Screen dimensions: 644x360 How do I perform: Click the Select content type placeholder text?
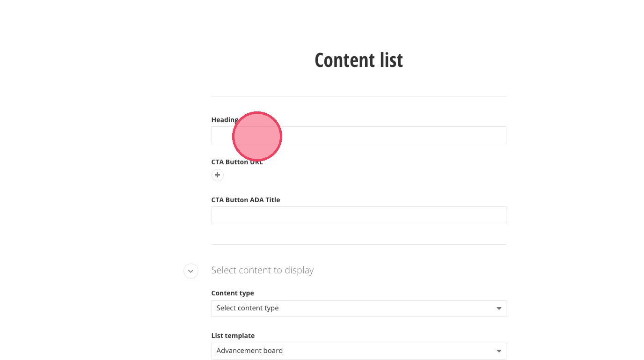click(x=247, y=308)
